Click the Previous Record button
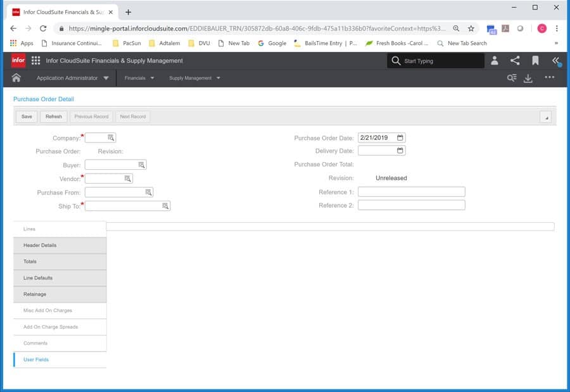 (x=91, y=117)
